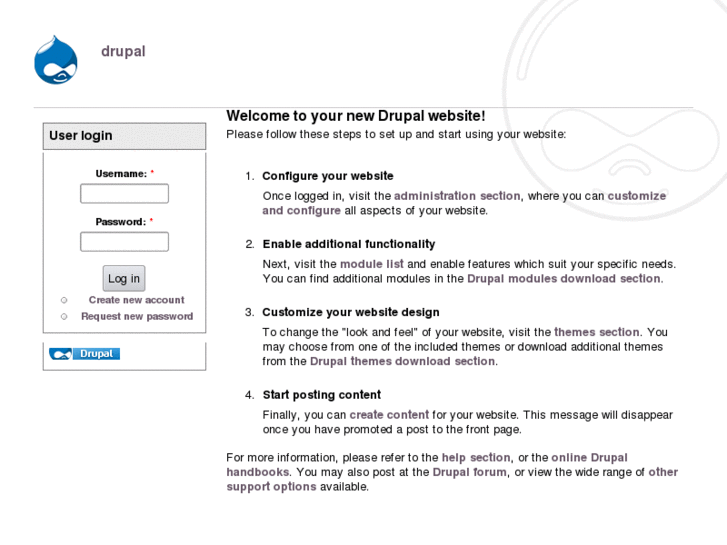
Task: Open Request new password link
Action: [137, 316]
